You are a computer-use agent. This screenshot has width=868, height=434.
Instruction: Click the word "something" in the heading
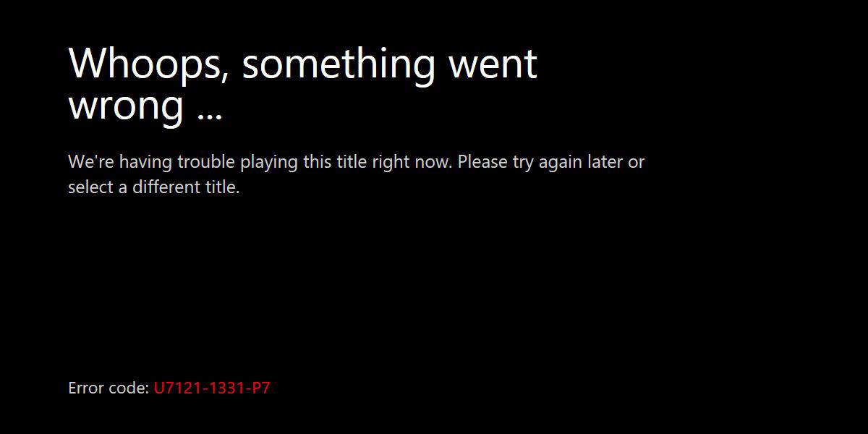339,64
